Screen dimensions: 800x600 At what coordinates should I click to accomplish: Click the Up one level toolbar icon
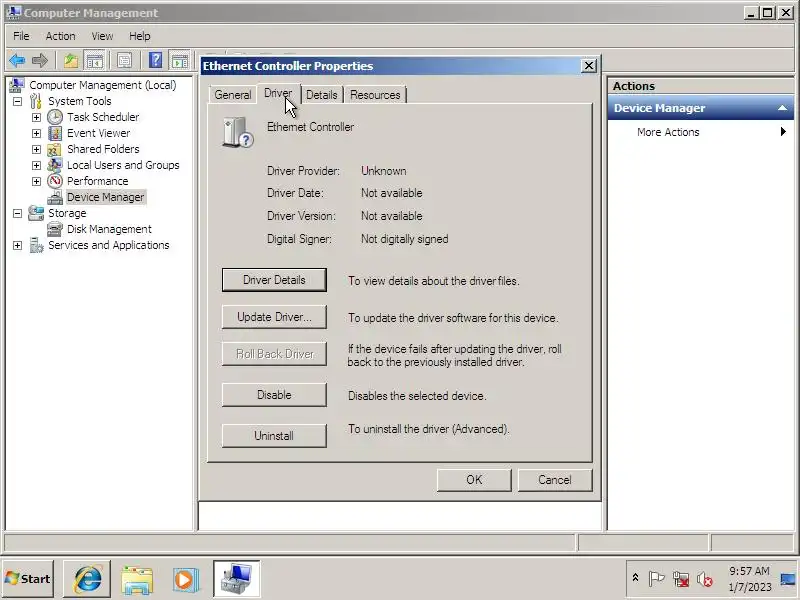71,61
